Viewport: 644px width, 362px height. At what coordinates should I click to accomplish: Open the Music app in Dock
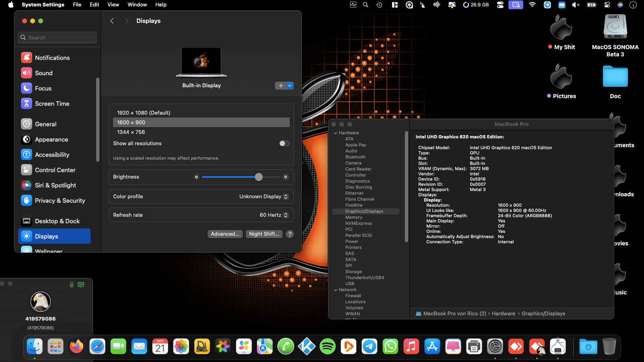pyautogui.click(x=411, y=346)
